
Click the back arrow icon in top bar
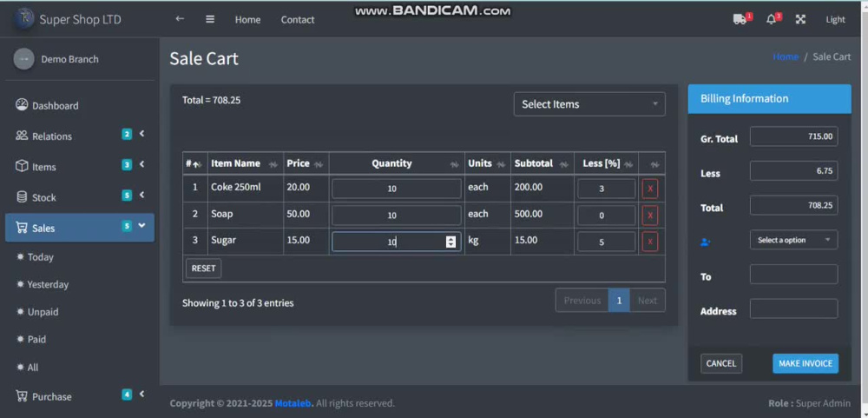(180, 19)
